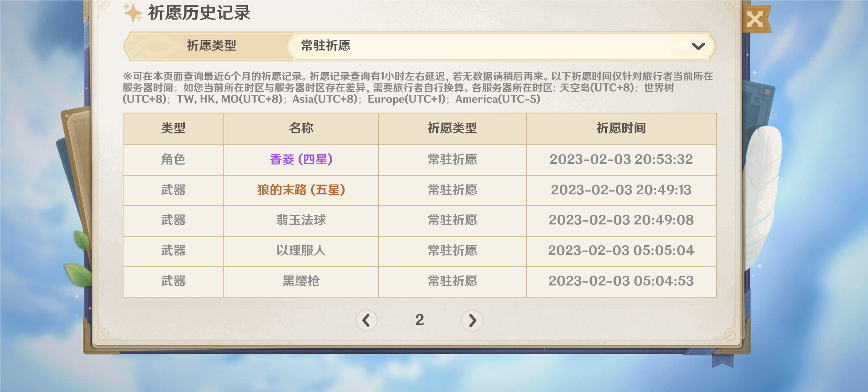Close the wish history window

[x=755, y=19]
